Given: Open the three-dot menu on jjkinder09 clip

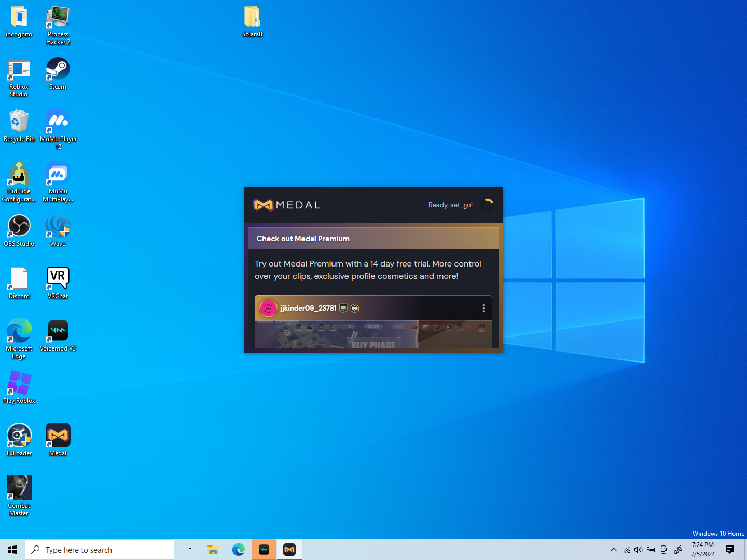Looking at the screenshot, I should 483,309.
